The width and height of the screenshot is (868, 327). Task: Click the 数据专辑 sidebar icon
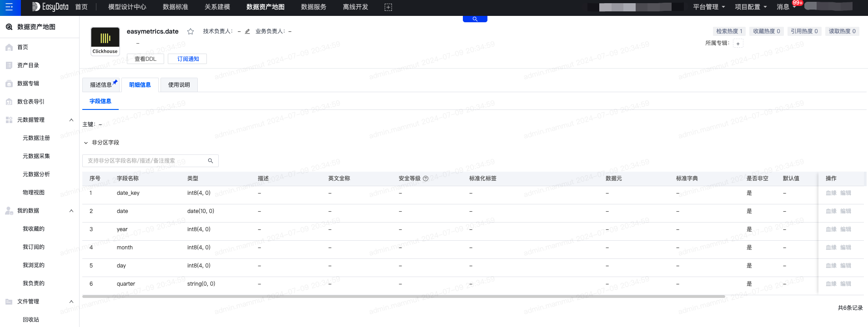point(9,84)
